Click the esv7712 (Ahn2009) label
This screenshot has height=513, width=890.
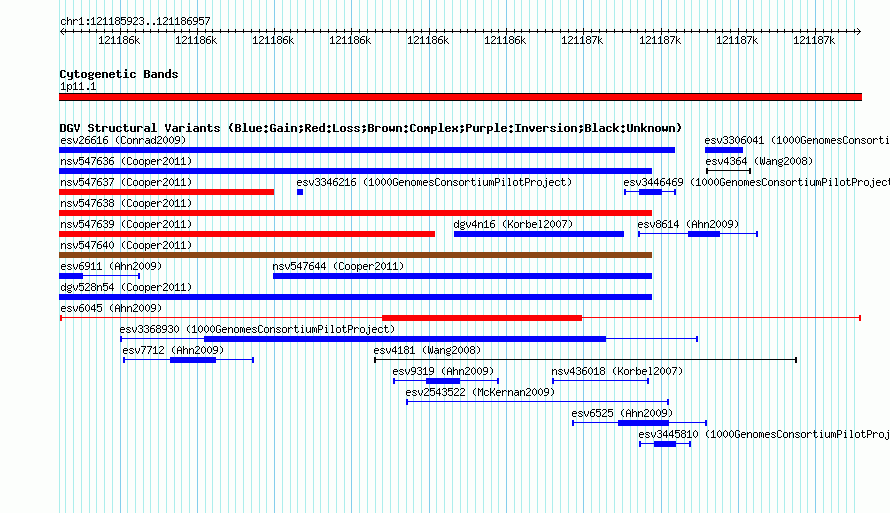[173, 350]
